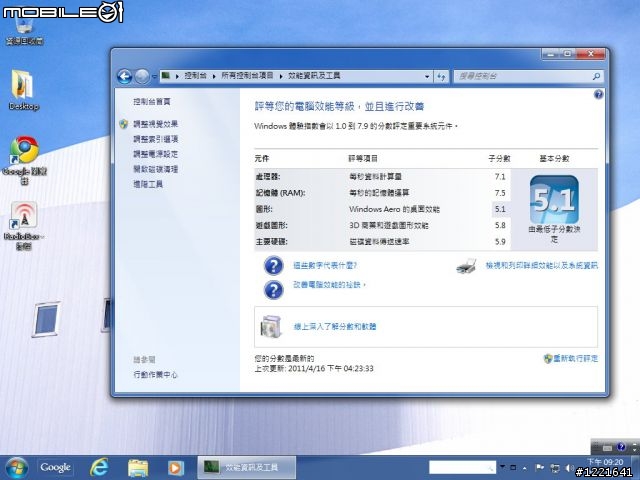This screenshot has height=480, width=640.
Task: Click the language bar help icon
Action: (x=621, y=447)
